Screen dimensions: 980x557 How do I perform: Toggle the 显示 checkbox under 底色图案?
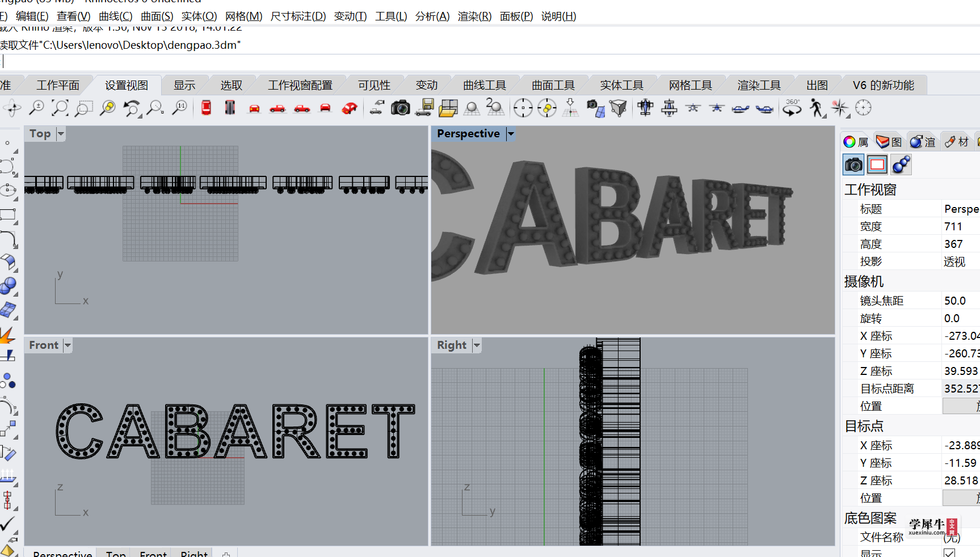949,553
